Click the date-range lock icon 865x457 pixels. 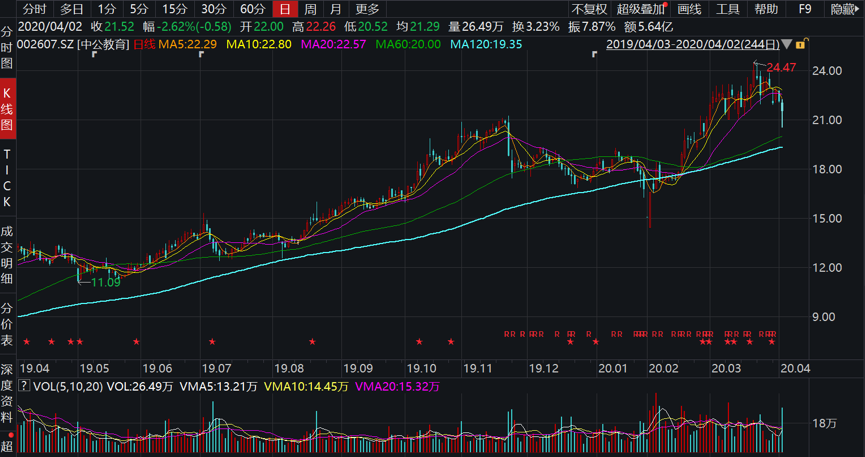[800, 44]
